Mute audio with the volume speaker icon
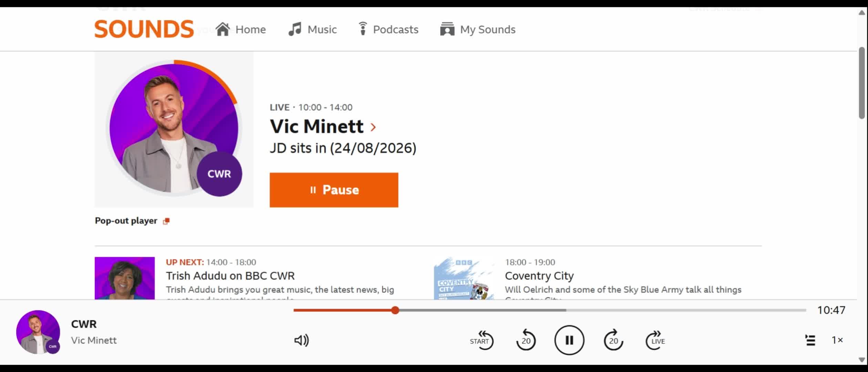 tap(301, 340)
